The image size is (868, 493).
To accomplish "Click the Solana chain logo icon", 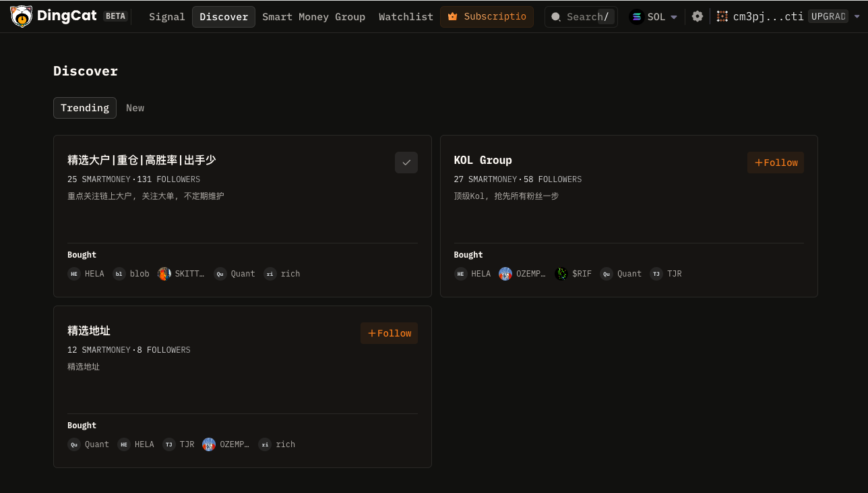I will (x=637, y=17).
